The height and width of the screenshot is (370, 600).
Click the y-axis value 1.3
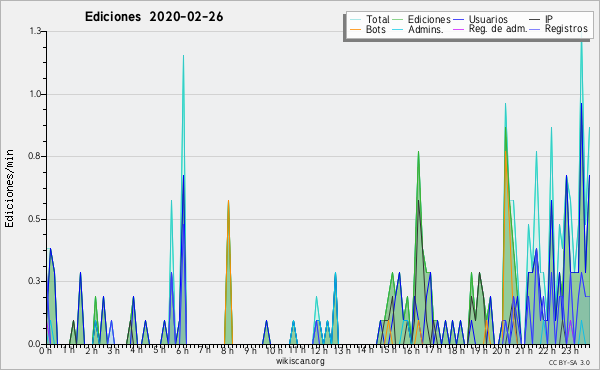click(x=36, y=31)
